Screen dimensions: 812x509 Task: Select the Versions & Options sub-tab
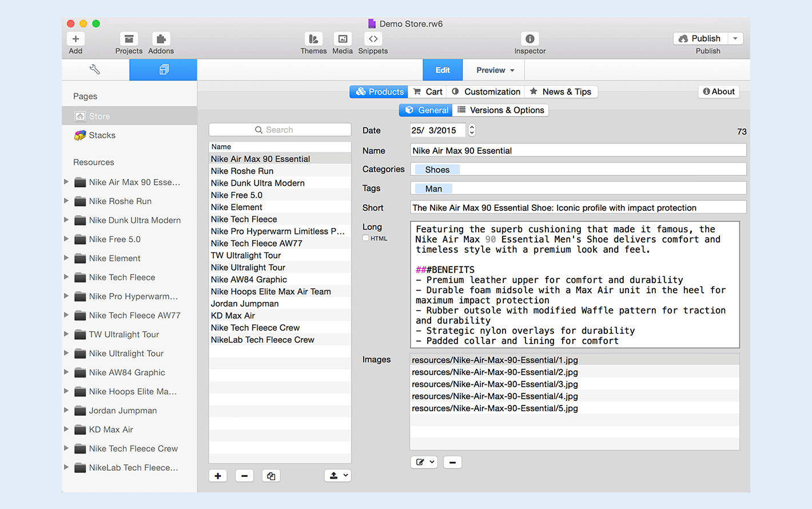500,110
